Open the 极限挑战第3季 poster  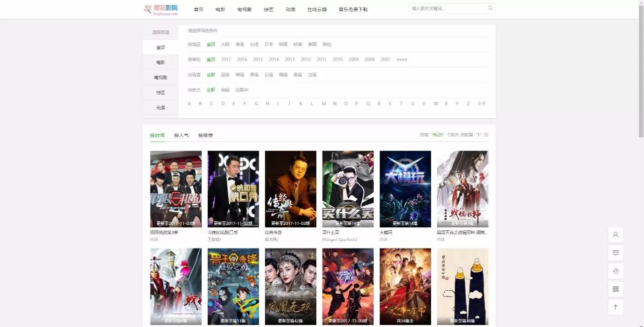point(176,189)
